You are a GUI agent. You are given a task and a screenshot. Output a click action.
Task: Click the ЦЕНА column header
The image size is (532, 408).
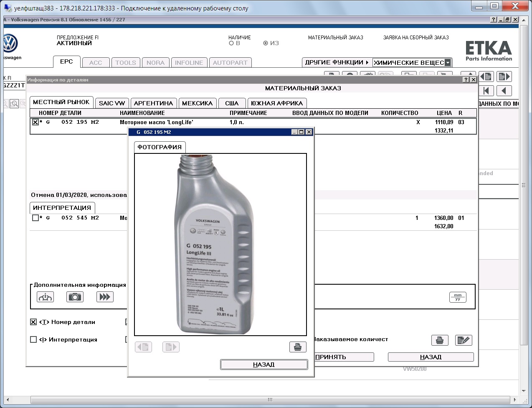[444, 113]
